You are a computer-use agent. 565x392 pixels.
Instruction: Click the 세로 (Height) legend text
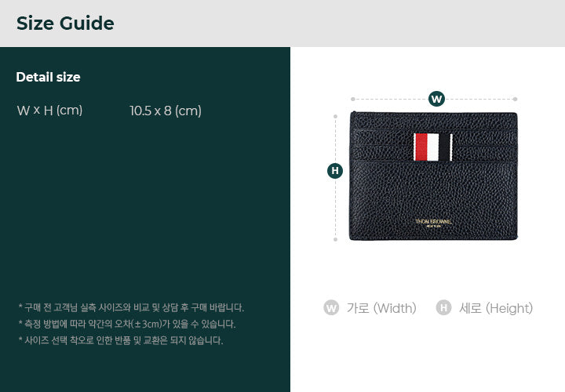coord(496,308)
